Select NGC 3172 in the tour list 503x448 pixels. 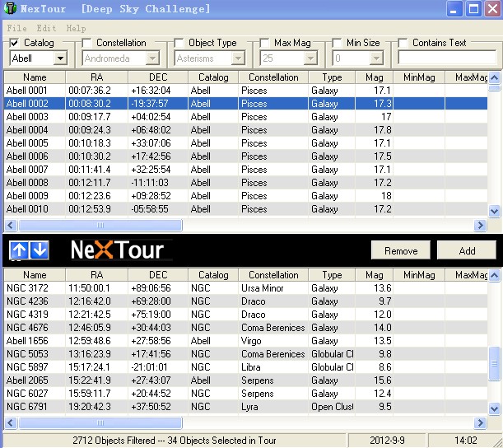(x=245, y=288)
